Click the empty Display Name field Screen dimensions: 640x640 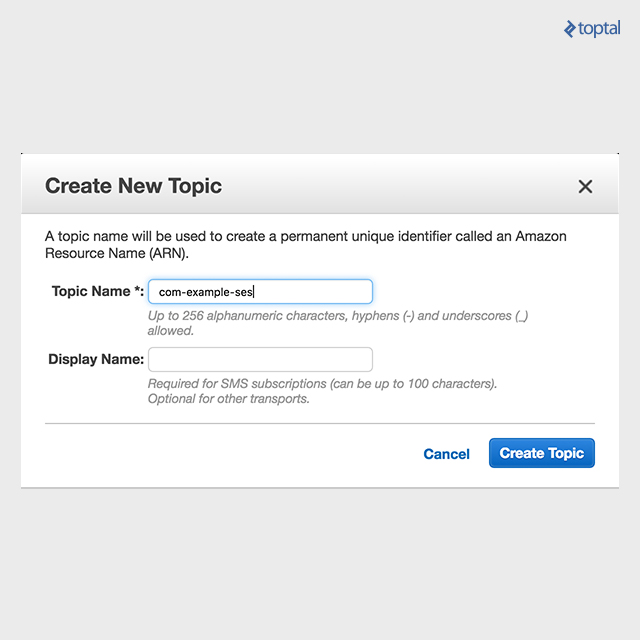pyautogui.click(x=260, y=359)
